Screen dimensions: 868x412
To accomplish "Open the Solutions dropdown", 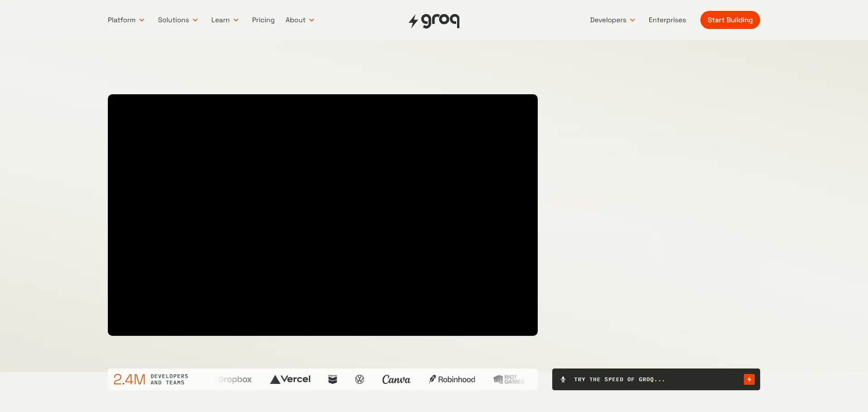I will coord(178,20).
